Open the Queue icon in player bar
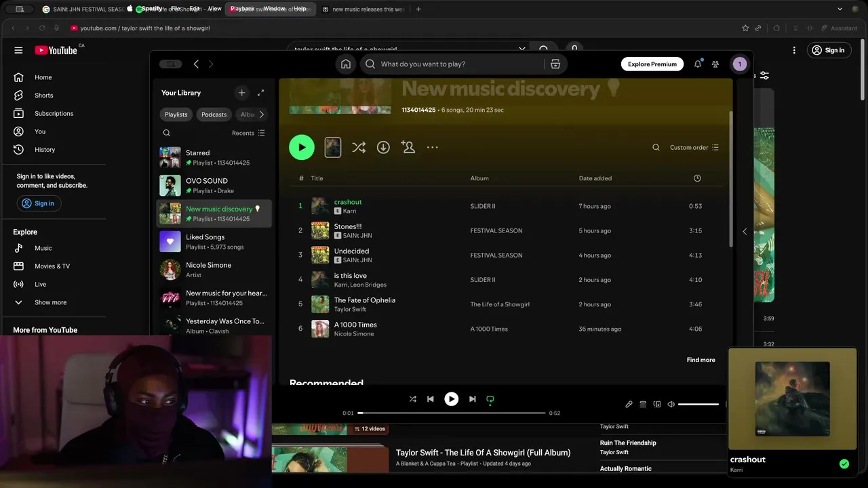Image resolution: width=868 pixels, height=488 pixels. (643, 404)
